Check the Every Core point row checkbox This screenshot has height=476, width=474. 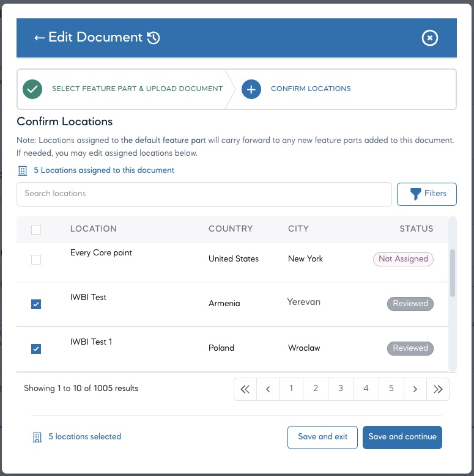pyautogui.click(x=36, y=260)
